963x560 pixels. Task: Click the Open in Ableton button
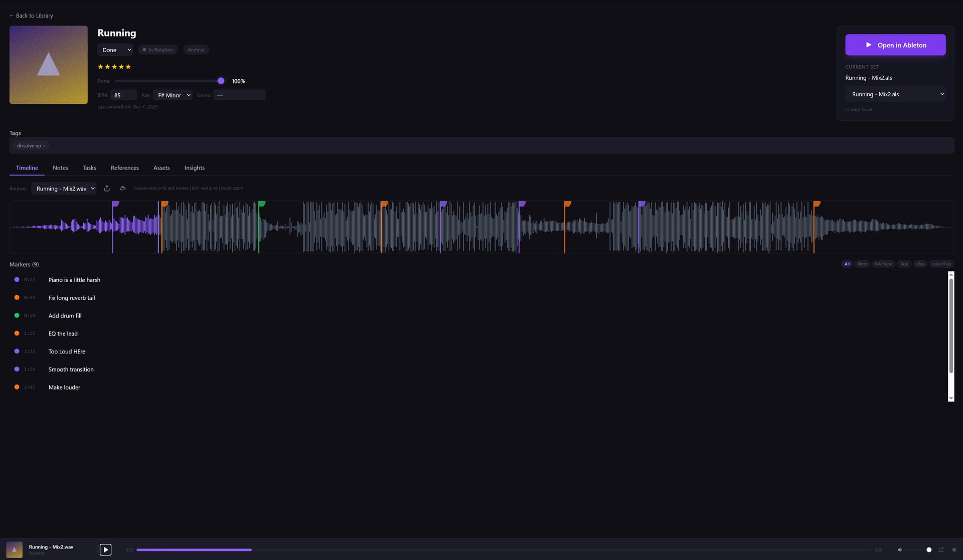click(x=895, y=45)
